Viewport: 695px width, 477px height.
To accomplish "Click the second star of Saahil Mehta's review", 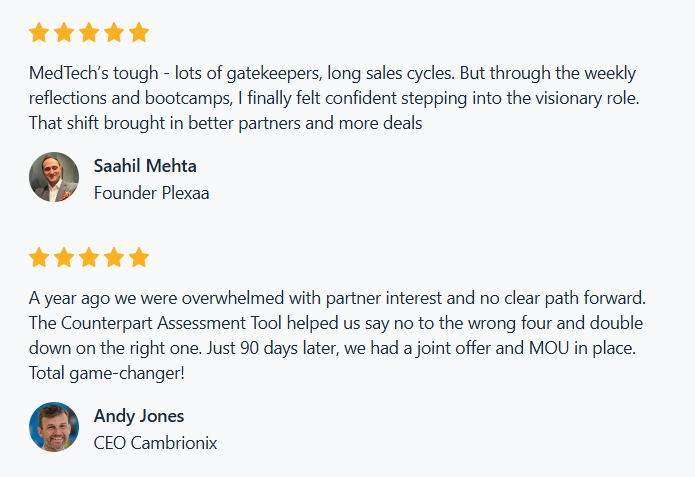I will 64,33.
